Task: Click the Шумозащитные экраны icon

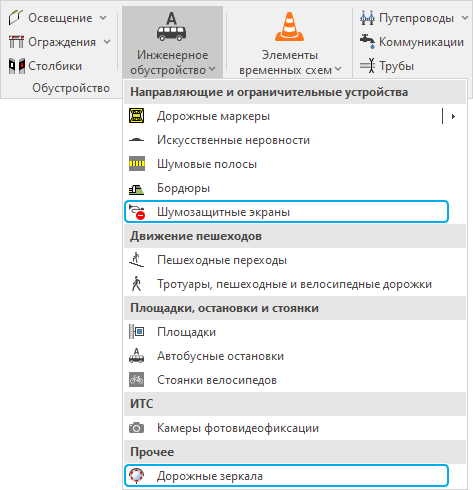Action: click(137, 212)
